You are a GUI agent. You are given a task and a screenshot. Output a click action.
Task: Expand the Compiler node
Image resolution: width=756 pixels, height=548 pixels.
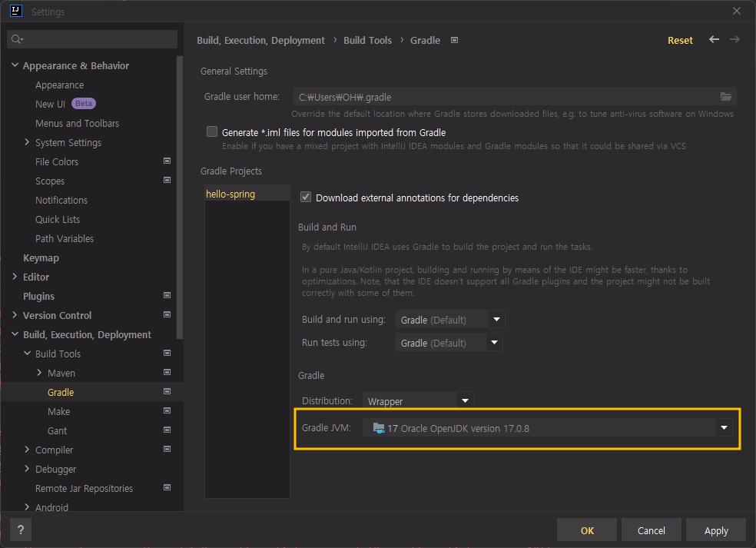(x=27, y=450)
